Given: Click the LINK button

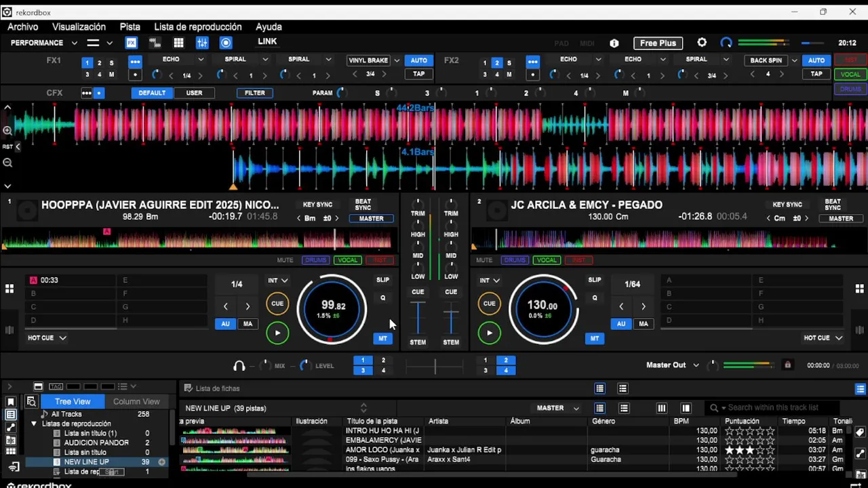Looking at the screenshot, I should pyautogui.click(x=267, y=41).
